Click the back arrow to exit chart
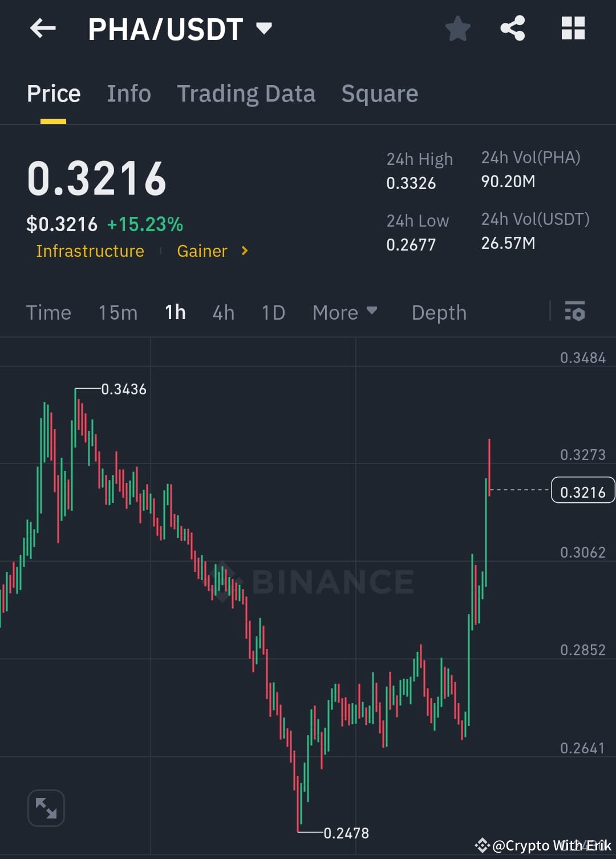Viewport: 616px width, 859px height. tap(43, 29)
